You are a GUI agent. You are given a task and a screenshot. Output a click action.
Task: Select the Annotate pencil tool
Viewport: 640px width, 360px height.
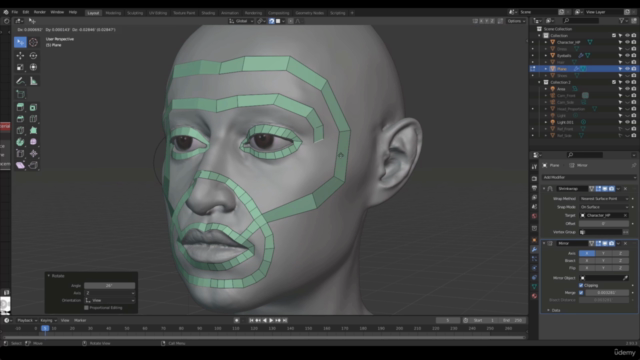point(20,81)
